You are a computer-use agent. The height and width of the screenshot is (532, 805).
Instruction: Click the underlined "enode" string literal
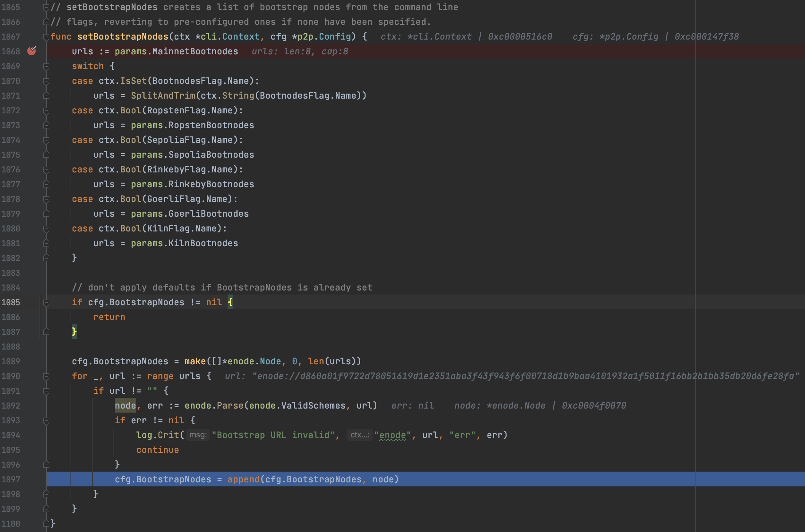(x=392, y=435)
